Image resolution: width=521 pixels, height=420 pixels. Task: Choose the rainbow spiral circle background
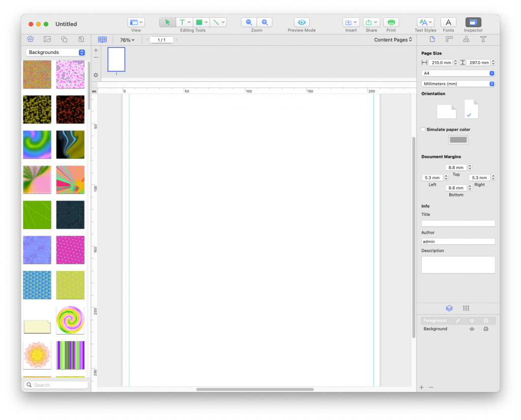[70, 320]
